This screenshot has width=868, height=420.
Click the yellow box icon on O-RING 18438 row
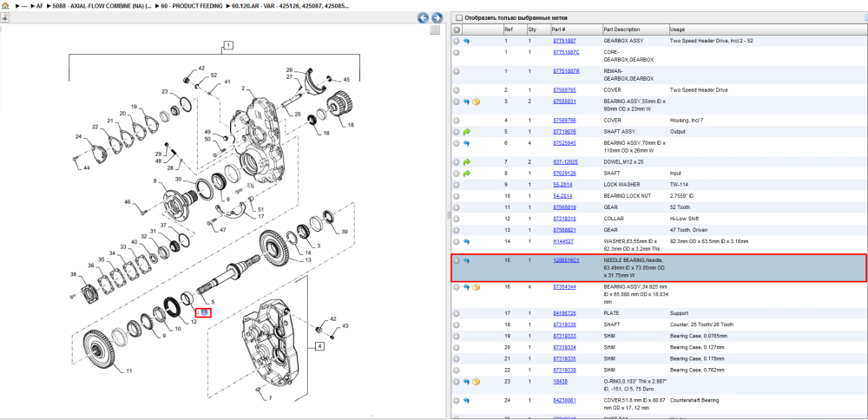pos(476,381)
